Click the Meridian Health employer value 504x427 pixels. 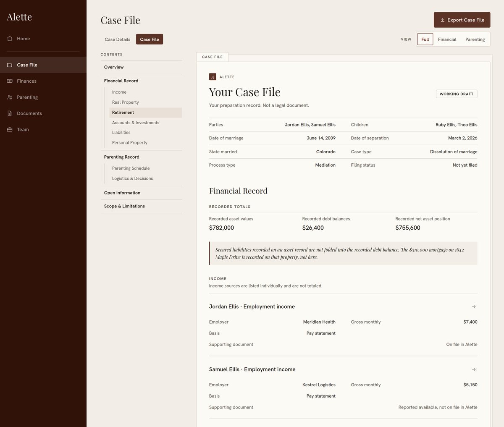tap(319, 322)
